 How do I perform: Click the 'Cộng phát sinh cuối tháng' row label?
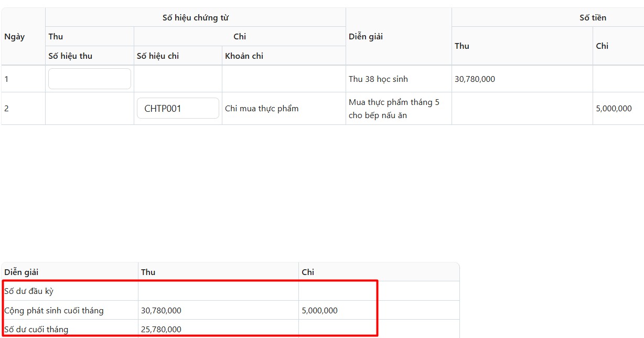[x=54, y=310]
